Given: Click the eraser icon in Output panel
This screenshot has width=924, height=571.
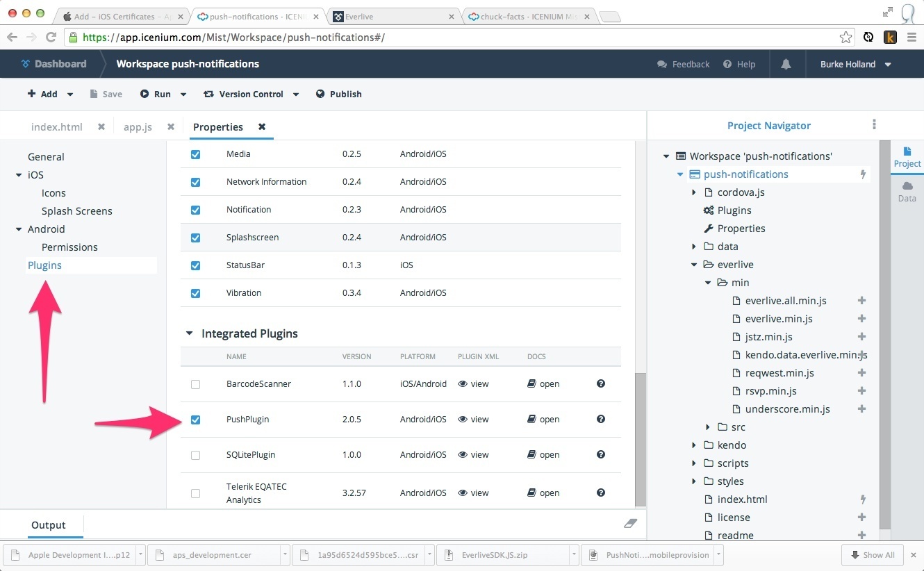Looking at the screenshot, I should [x=630, y=524].
